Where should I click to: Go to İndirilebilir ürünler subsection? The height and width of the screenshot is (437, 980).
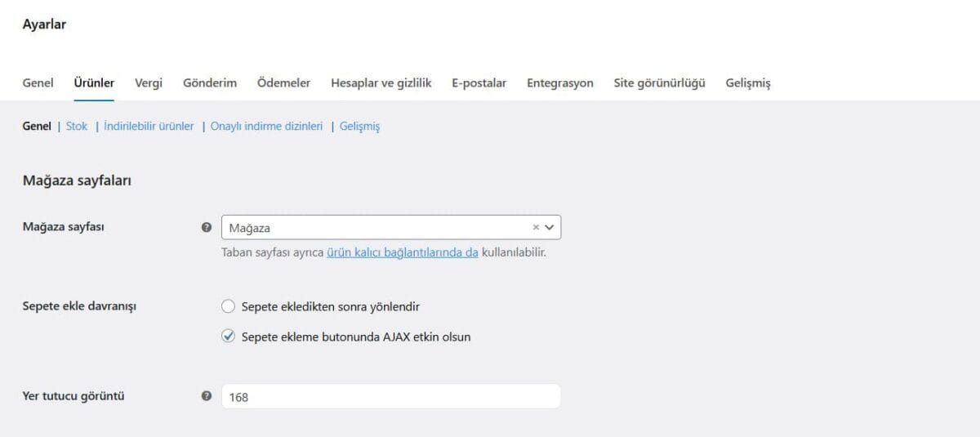(149, 127)
